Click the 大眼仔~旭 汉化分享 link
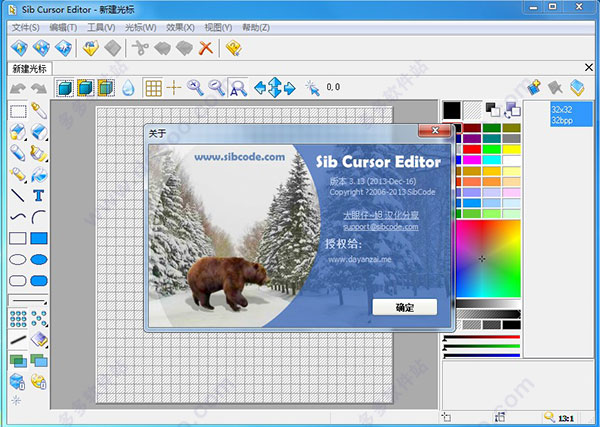The width and height of the screenshot is (600, 427). [x=381, y=215]
